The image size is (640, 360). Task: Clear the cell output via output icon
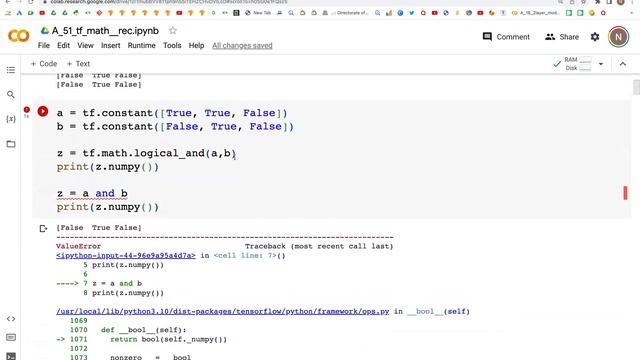pos(43,229)
